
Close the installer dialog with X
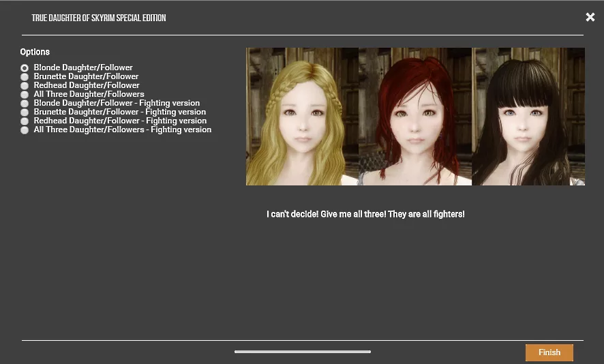tap(590, 17)
